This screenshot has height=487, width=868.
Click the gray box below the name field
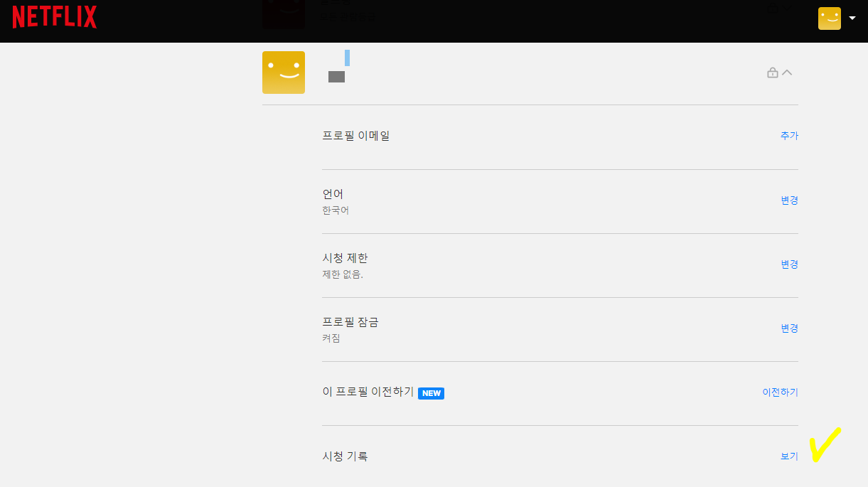pyautogui.click(x=337, y=77)
